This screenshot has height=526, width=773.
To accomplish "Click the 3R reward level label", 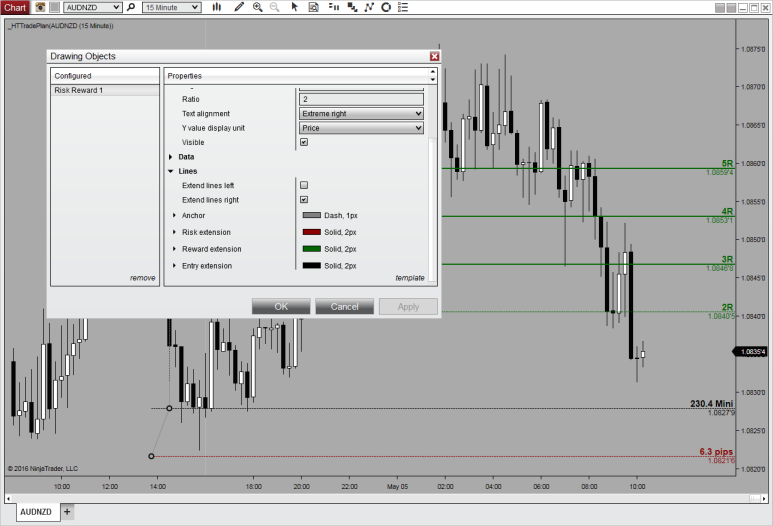I will tap(727, 259).
